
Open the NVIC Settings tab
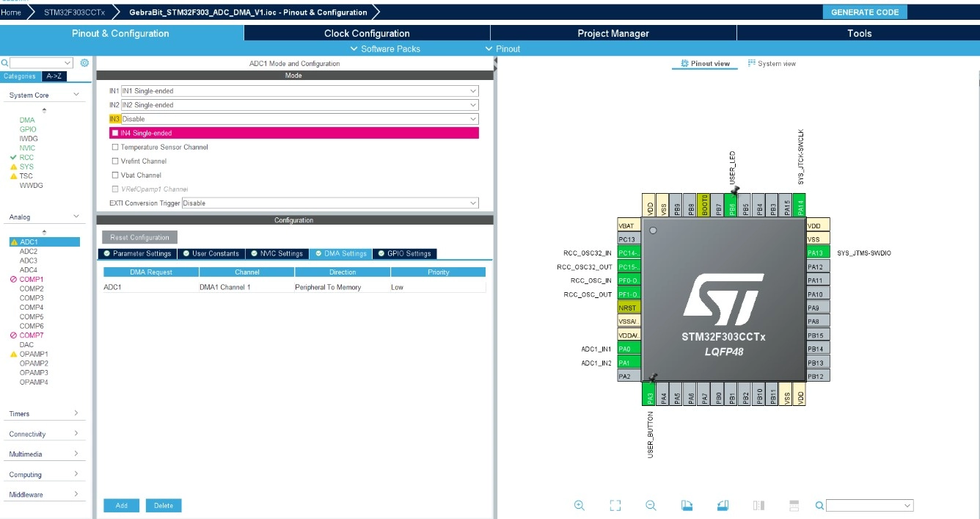[276, 253]
